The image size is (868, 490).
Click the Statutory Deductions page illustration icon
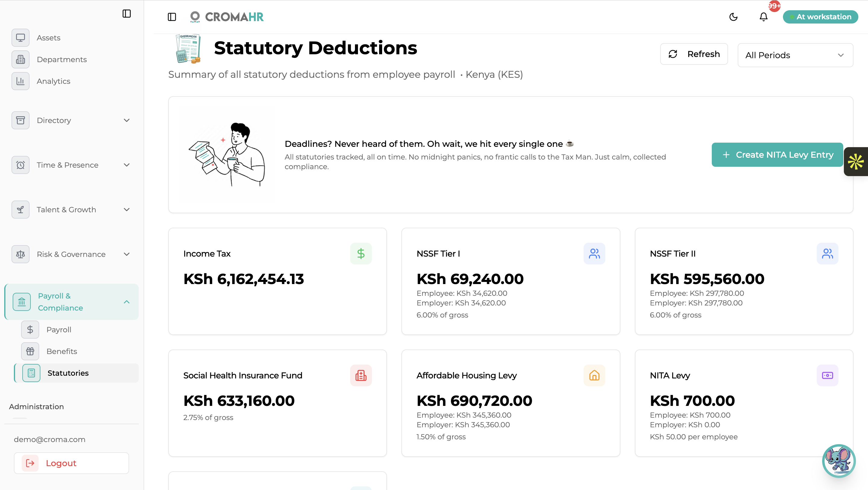188,49
